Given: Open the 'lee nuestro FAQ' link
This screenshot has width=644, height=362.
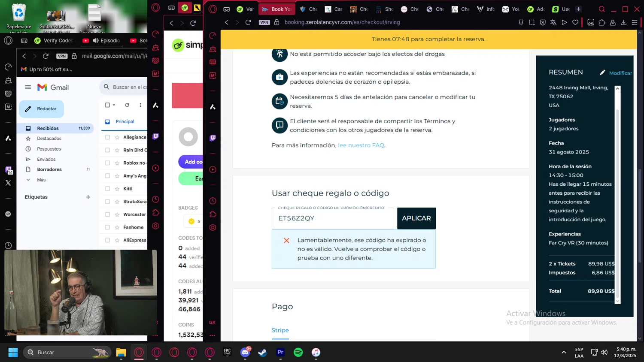Looking at the screenshot, I should 361,145.
